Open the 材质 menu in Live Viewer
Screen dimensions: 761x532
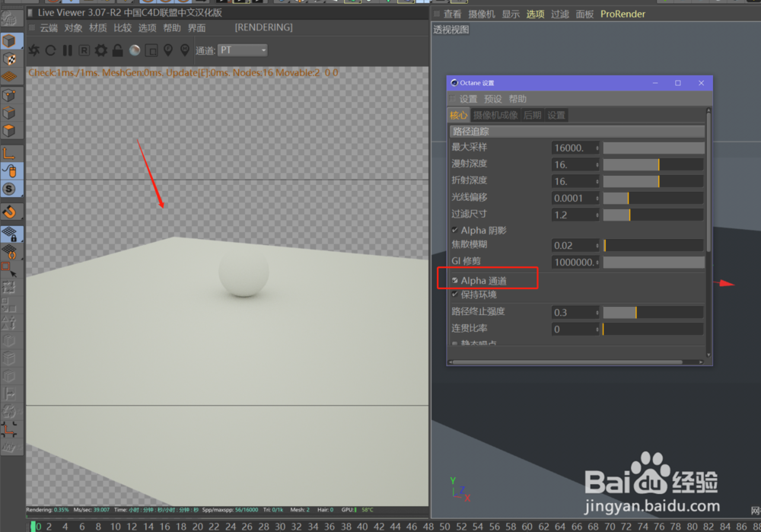click(x=98, y=27)
